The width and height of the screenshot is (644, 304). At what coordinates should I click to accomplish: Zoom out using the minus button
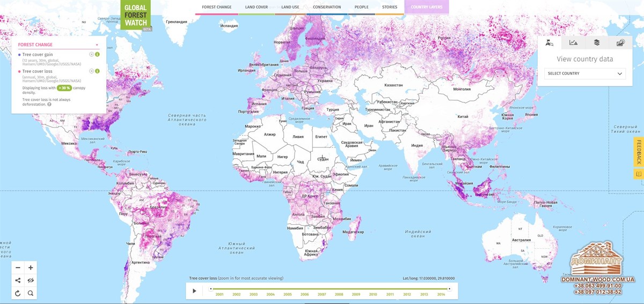(x=18, y=268)
